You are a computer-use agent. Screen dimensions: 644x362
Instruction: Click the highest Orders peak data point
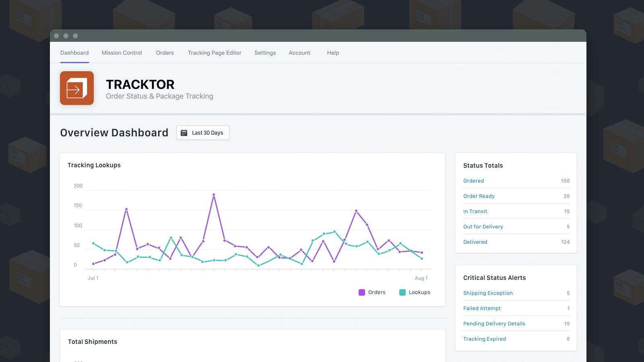coord(214,195)
